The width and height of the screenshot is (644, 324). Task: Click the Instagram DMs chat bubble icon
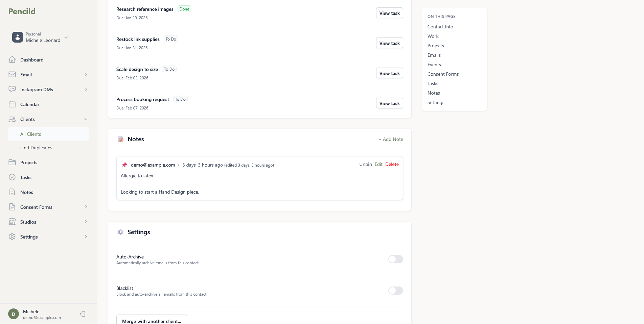click(12, 90)
